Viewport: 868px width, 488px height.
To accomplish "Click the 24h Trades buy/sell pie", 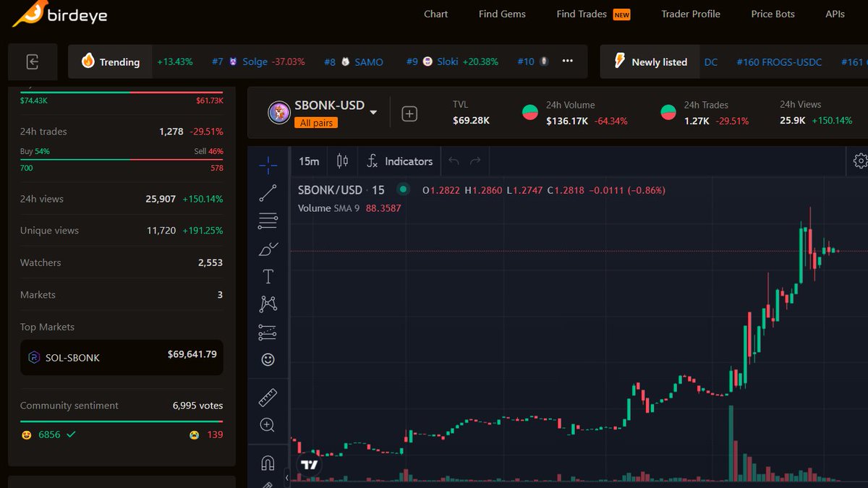I will pos(668,112).
